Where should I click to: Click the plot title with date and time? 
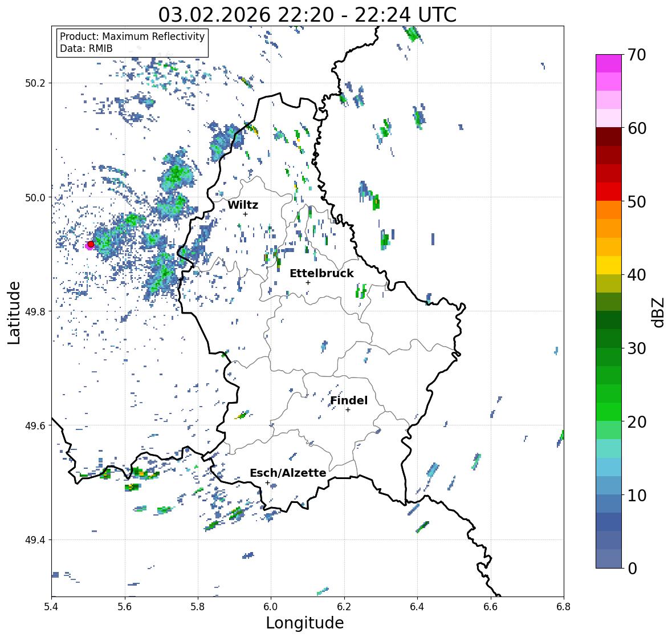(x=307, y=15)
